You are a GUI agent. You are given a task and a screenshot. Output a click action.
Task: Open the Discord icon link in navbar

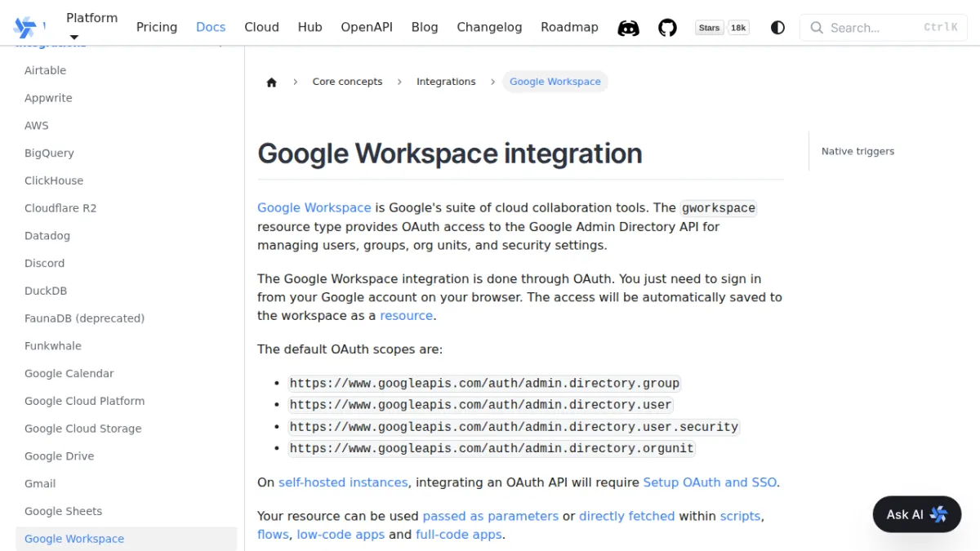tap(628, 28)
